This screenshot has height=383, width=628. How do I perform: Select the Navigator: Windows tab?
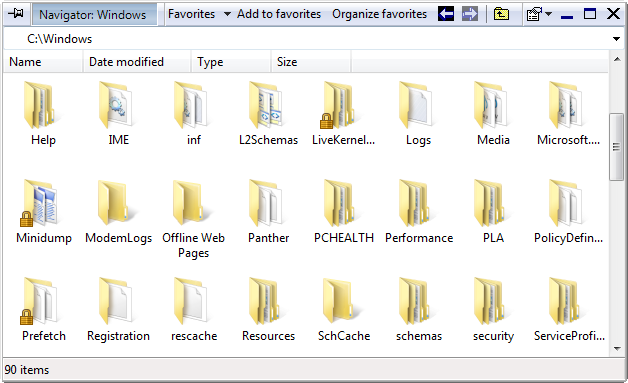click(94, 14)
